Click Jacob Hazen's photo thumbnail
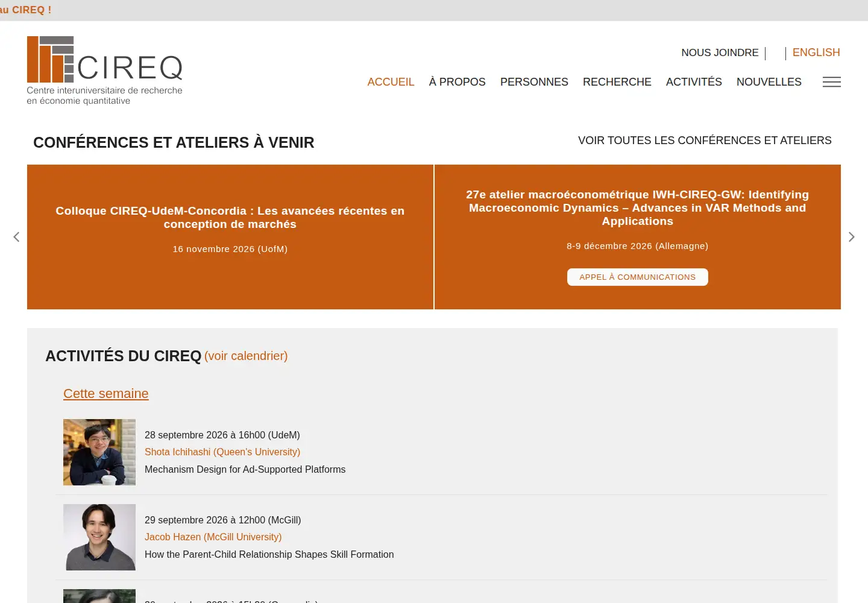 99,537
